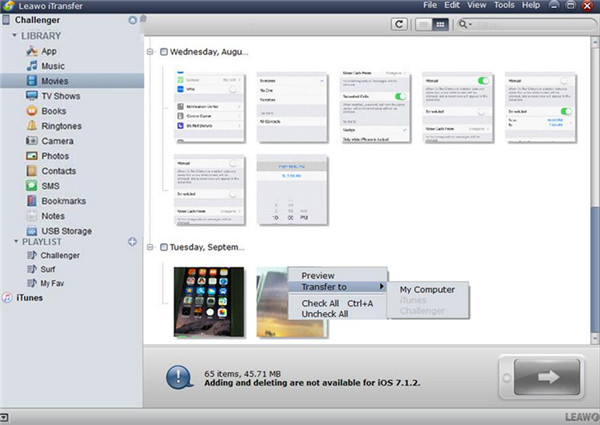This screenshot has width=600, height=425.
Task: Click the refresh icon in the toolbar
Action: [x=400, y=23]
